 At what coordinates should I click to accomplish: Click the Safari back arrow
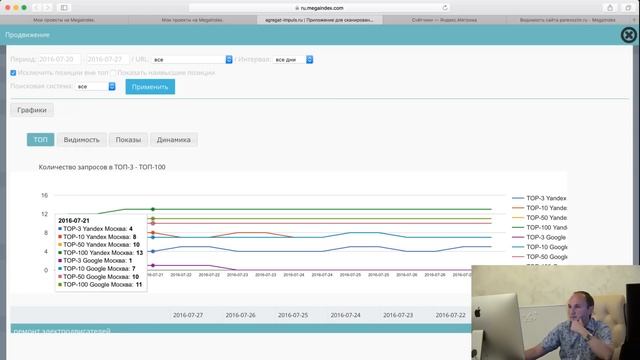36,8
